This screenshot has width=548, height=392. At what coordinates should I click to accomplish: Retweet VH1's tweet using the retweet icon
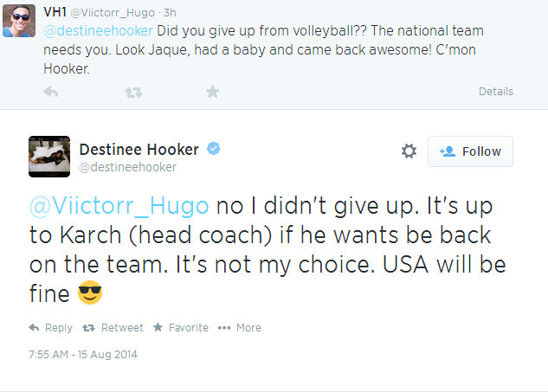(131, 91)
